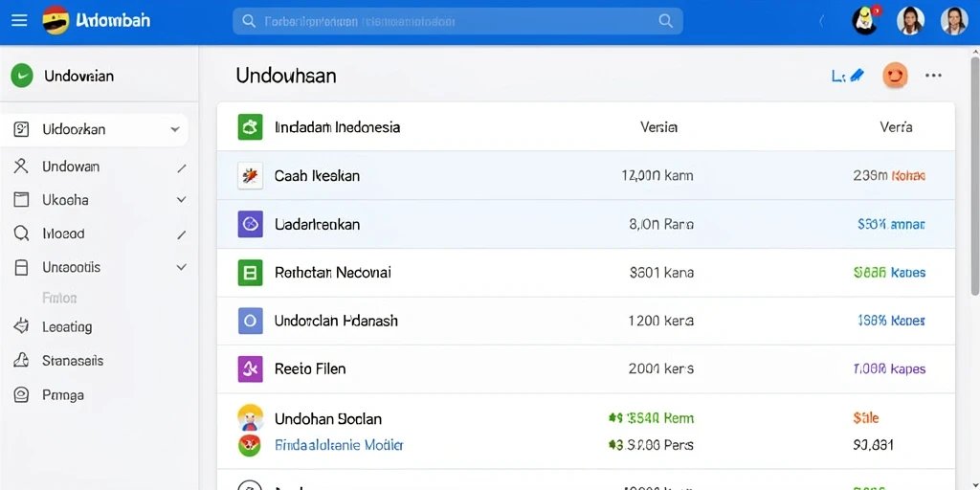Click the Leoating sidebar icon
The image size is (980, 490).
21,326
